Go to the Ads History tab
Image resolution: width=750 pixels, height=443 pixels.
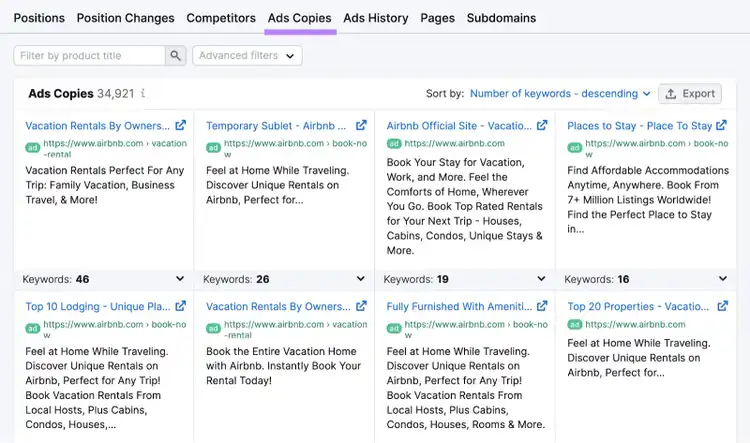pos(375,18)
